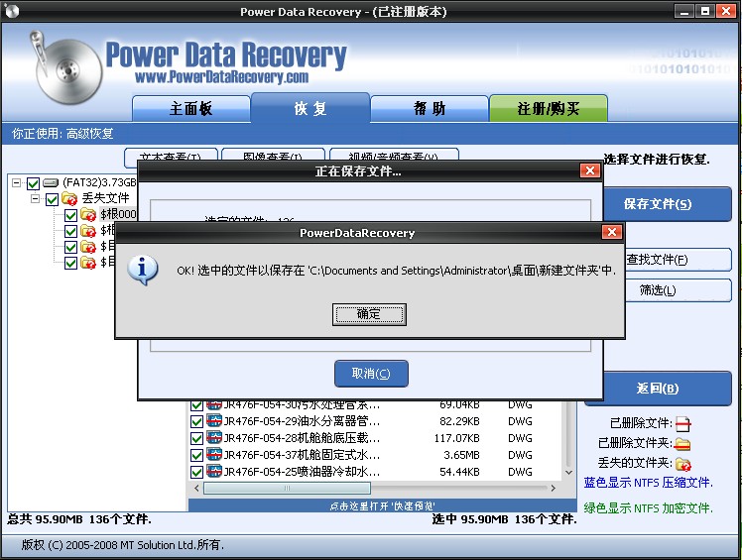Click the left scroll arrow of file list
This screenshot has height=560, width=742.
pos(196,488)
